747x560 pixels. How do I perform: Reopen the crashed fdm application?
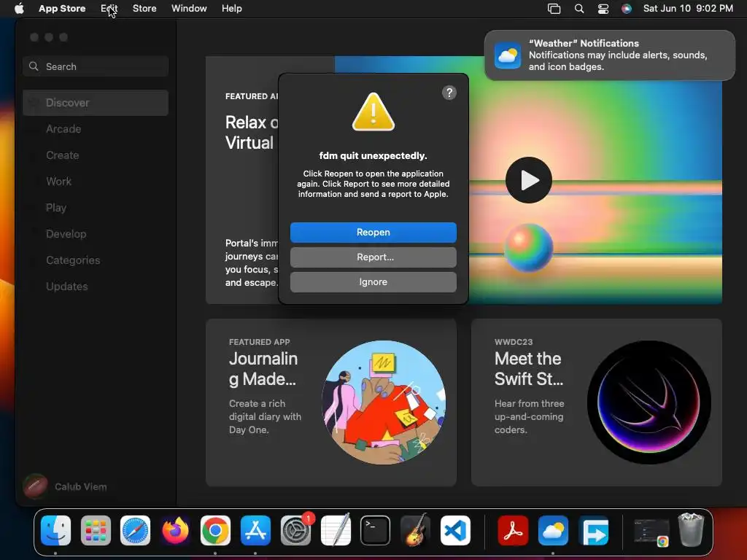coord(373,233)
